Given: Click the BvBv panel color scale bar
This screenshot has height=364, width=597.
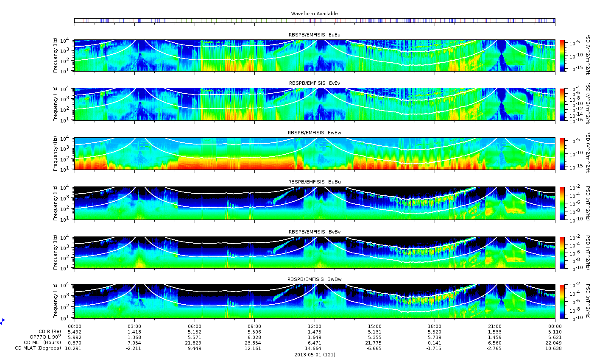Looking at the screenshot, I should [563, 253].
